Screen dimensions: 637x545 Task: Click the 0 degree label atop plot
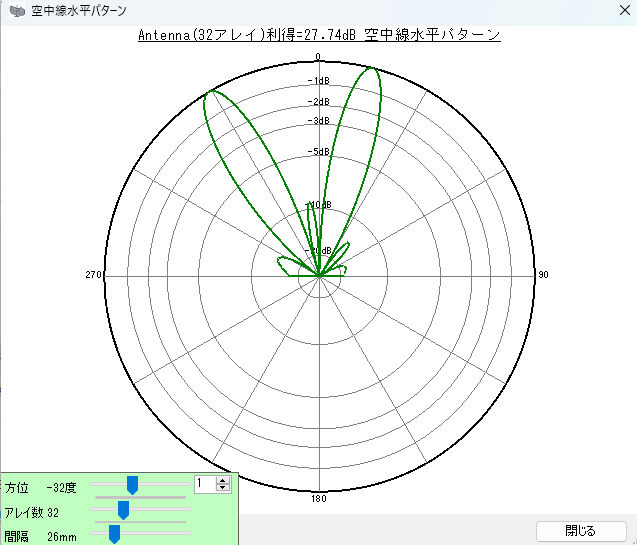[x=318, y=57]
